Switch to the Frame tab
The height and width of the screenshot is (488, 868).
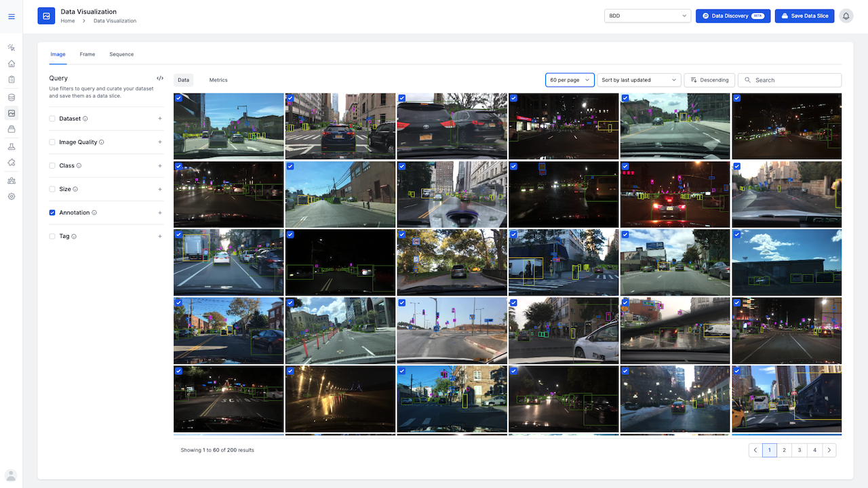87,54
